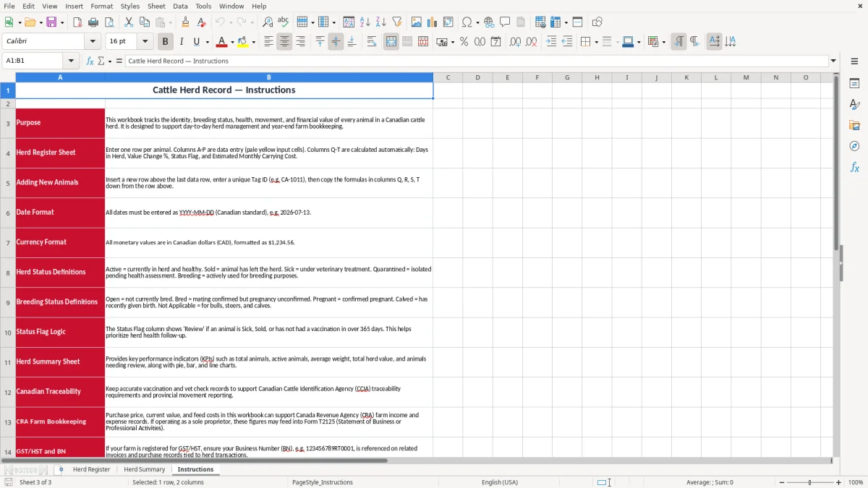Click the Copy icon

(x=144, y=22)
